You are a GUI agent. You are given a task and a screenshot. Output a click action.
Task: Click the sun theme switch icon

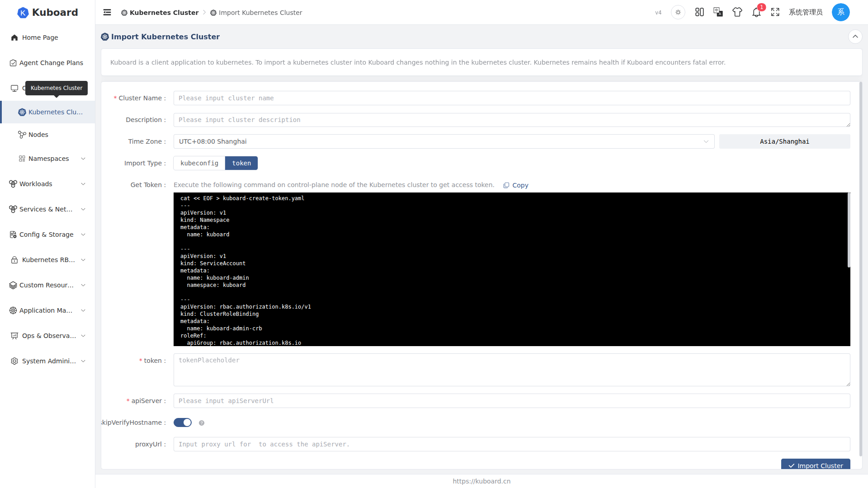click(678, 12)
